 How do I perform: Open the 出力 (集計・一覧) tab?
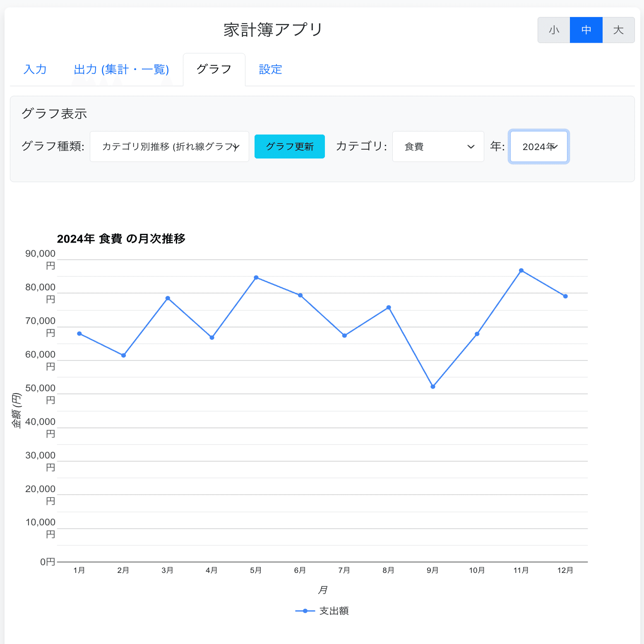click(x=121, y=69)
